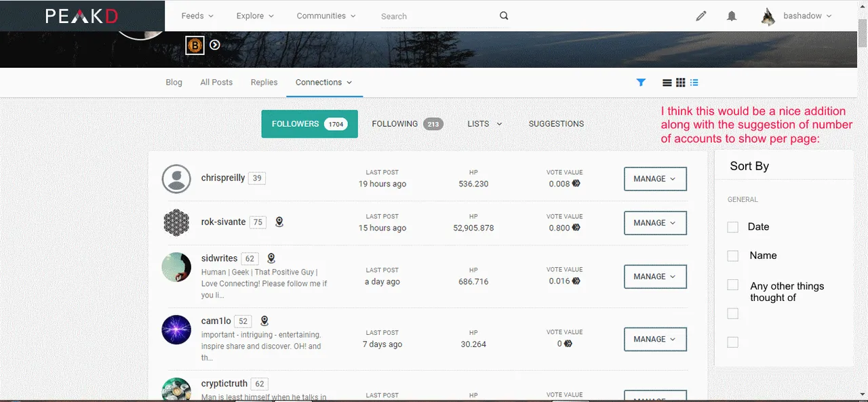Click the bashadow profile avatar
The image size is (868, 402).
768,16
